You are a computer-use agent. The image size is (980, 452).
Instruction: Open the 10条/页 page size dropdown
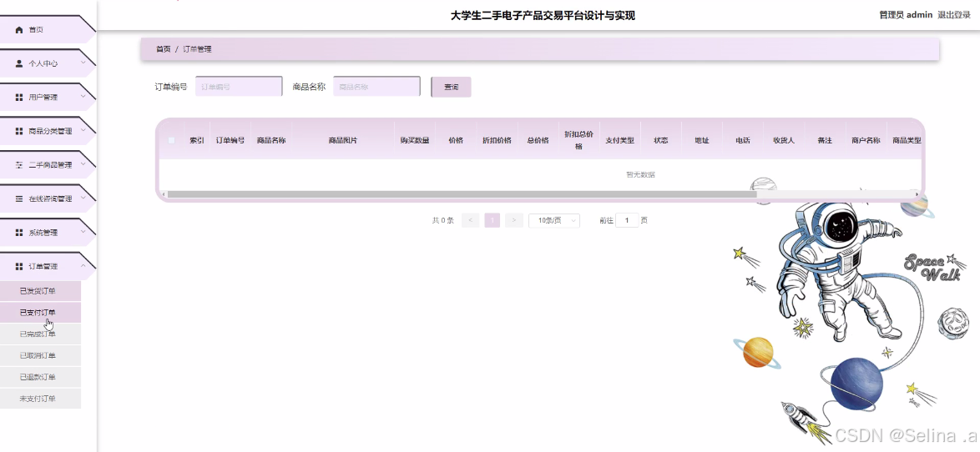(554, 220)
